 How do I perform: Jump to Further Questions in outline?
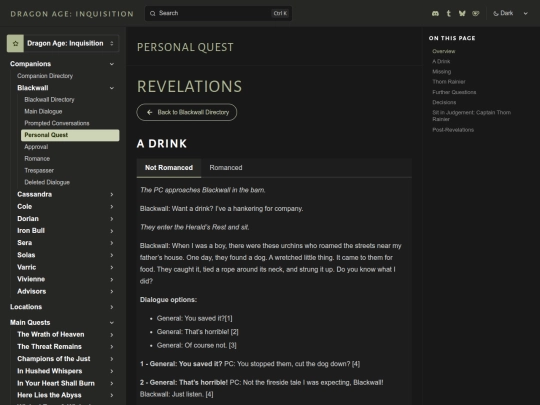coord(454,92)
